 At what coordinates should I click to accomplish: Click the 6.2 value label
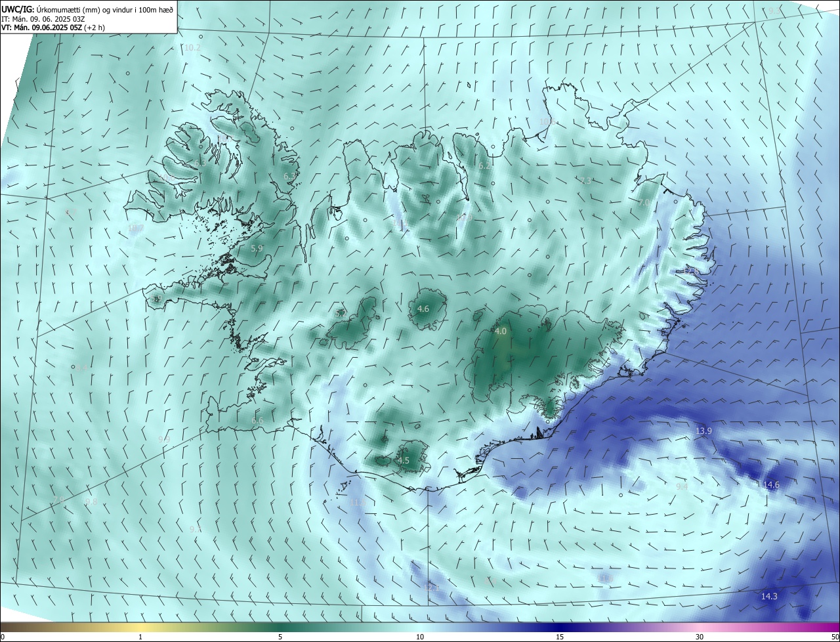click(484, 166)
